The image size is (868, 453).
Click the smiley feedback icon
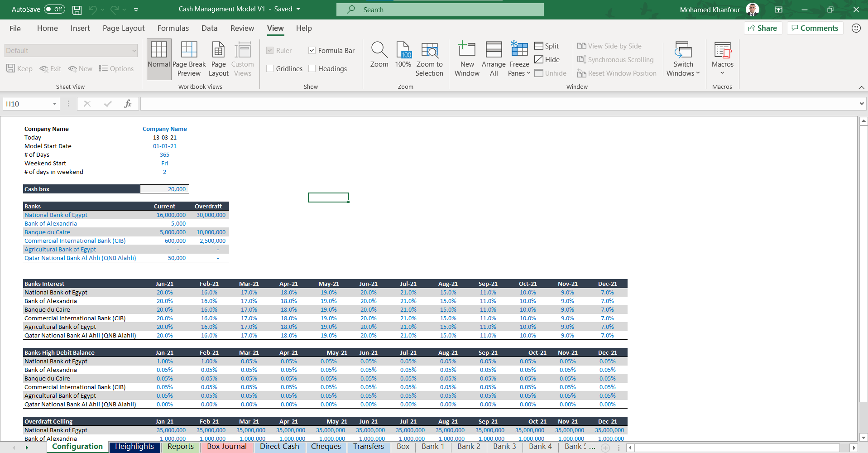[x=856, y=28]
